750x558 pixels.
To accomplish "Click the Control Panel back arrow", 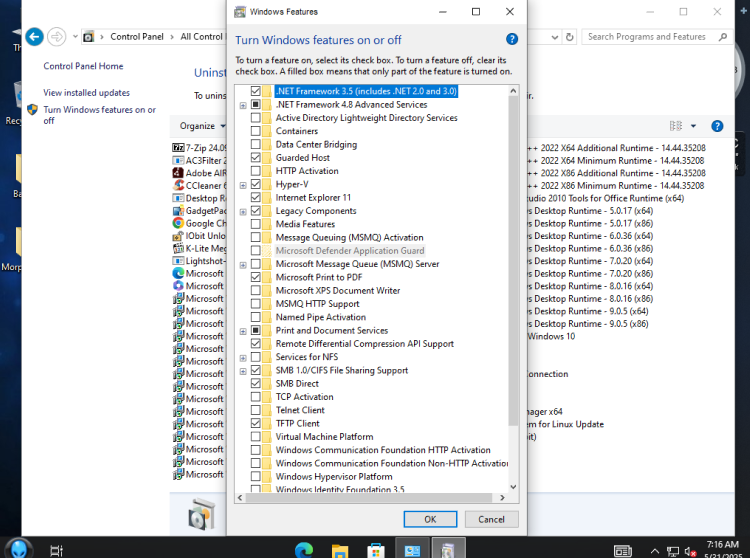I will pyautogui.click(x=34, y=37).
